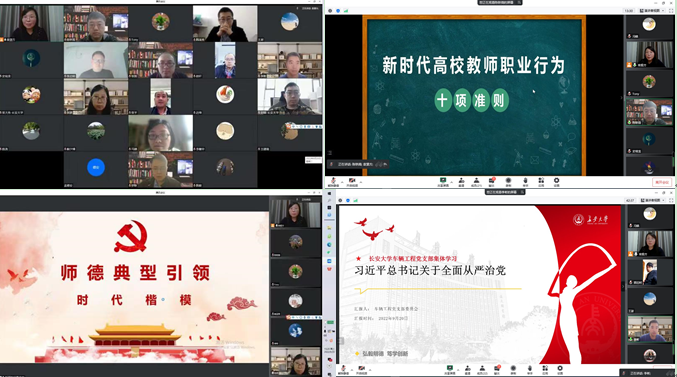Image resolution: width=677 pixels, height=377 pixels.
Task: Expand share screen options arrow in red-slide window
Action: [x=458, y=370]
